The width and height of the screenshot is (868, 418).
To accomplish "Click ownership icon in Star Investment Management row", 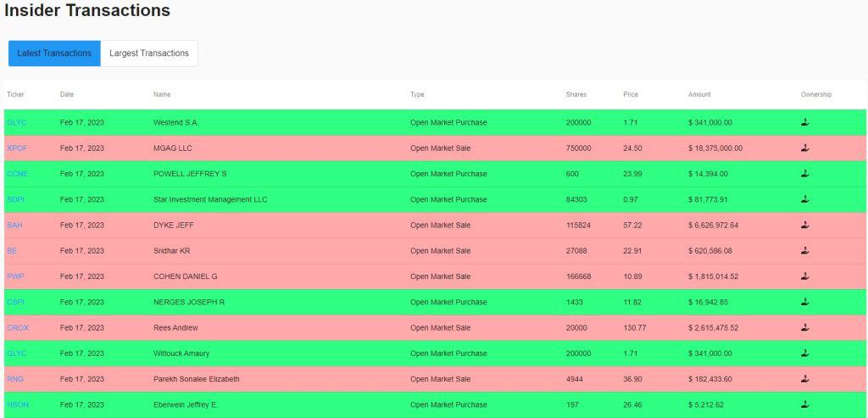I will tap(805, 199).
